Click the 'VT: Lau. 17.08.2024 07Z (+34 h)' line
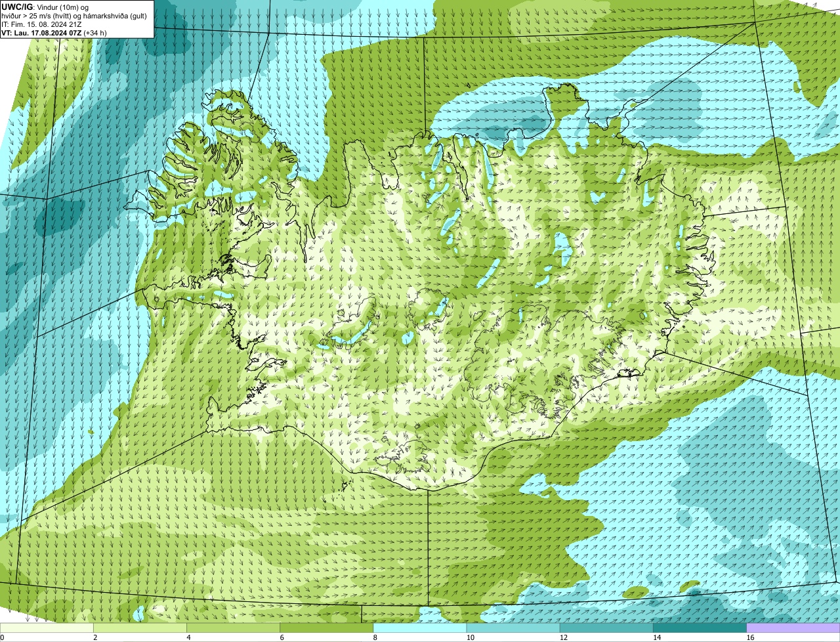The height and width of the screenshot is (642, 840). click(x=54, y=33)
